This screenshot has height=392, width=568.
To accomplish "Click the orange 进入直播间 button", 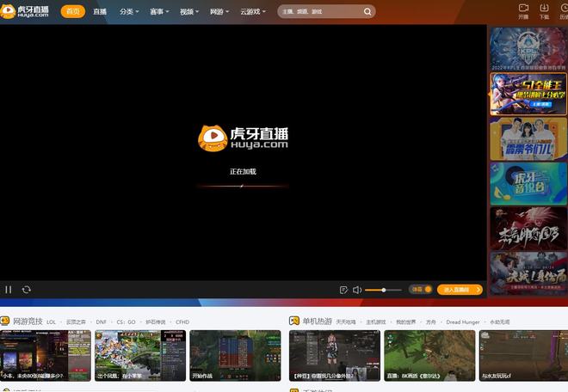I will pyautogui.click(x=460, y=290).
